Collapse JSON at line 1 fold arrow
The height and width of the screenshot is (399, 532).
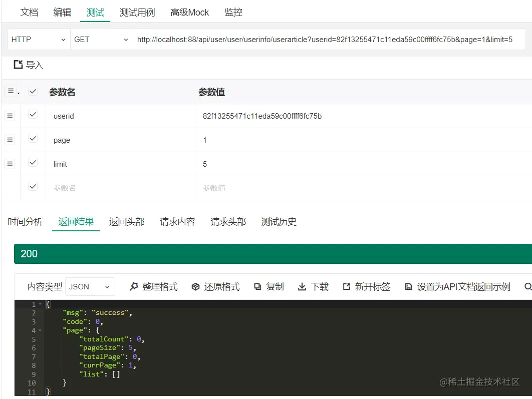[x=40, y=304]
